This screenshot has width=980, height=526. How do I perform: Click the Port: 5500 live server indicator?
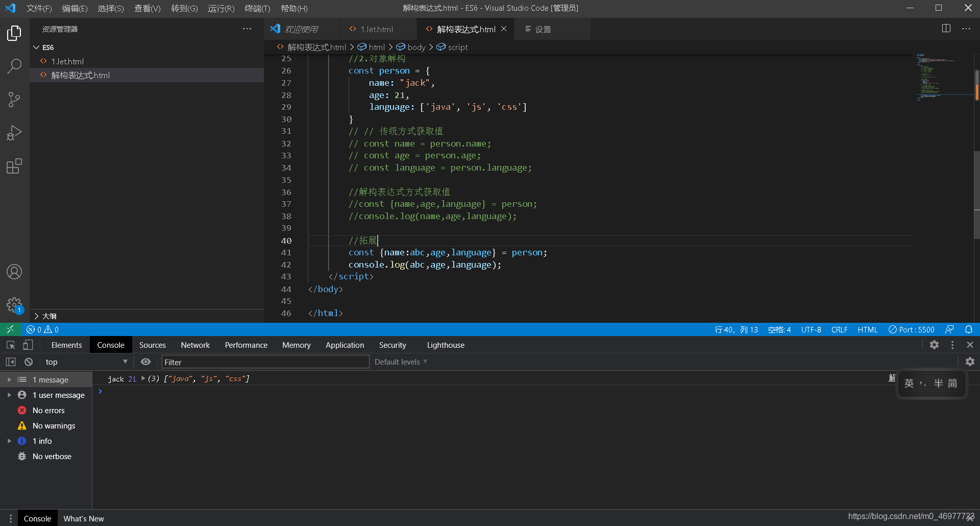coord(912,329)
